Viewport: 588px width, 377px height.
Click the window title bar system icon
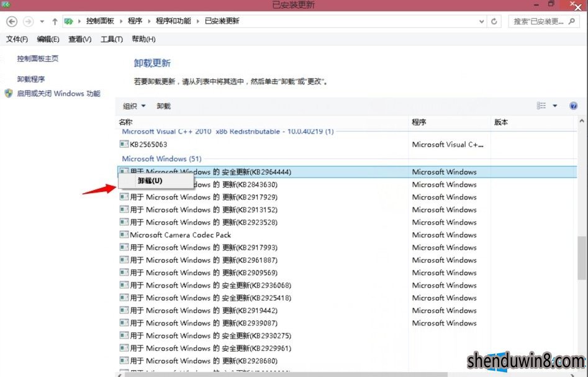point(6,4)
